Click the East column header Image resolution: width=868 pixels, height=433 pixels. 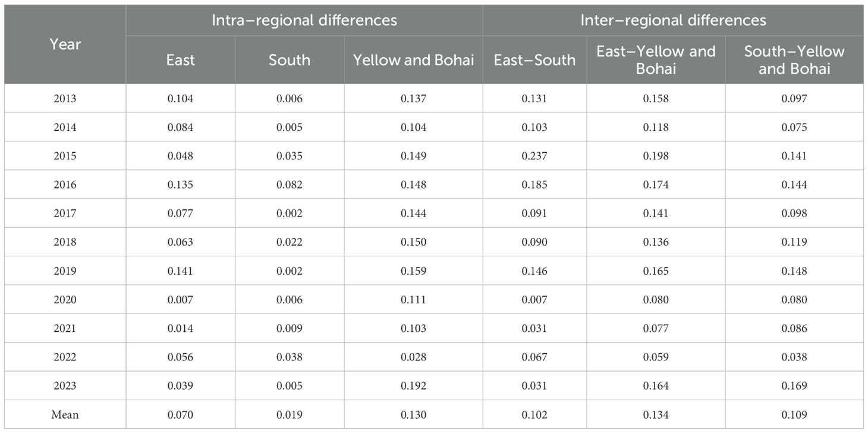(x=181, y=59)
